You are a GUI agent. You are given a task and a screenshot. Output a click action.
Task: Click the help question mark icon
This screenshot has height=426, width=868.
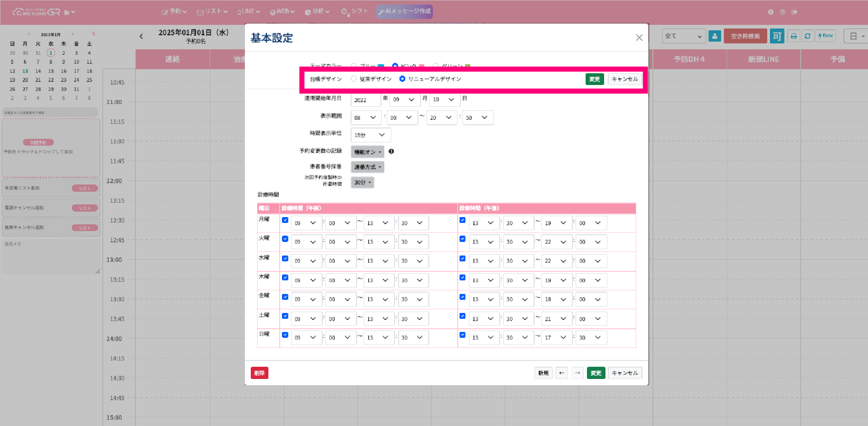[782, 12]
